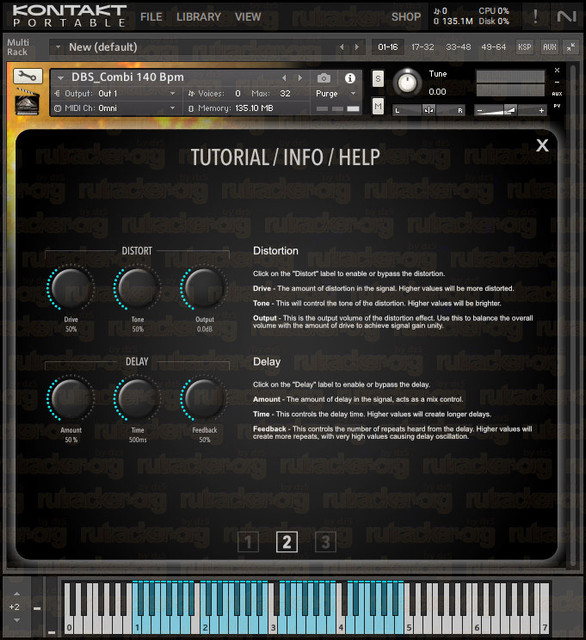
Task: Click the Tune knob
Action: pos(407,83)
